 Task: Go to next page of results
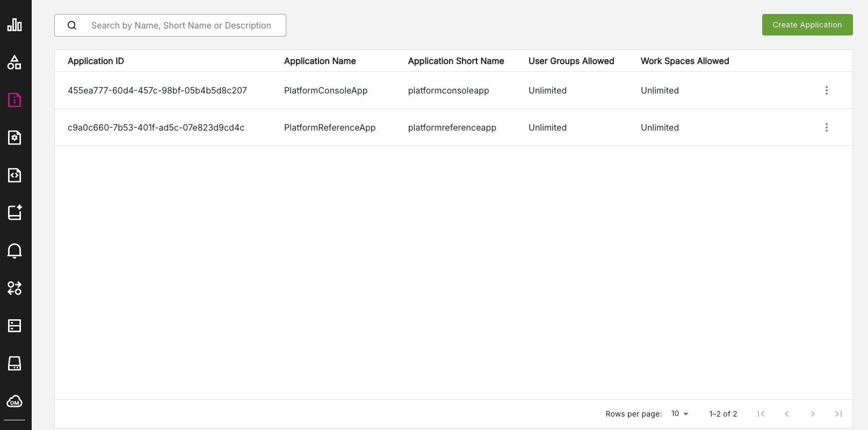(813, 414)
